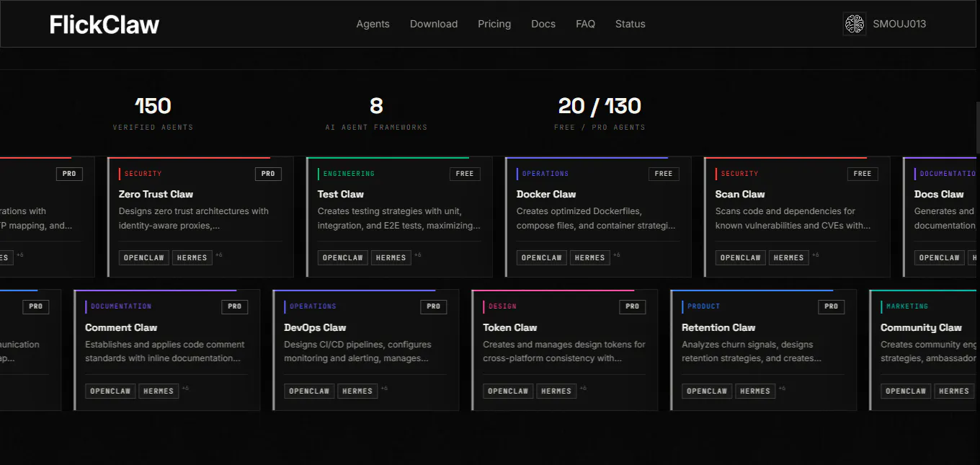Expand +6 frameworks on DevOps Claw
980x465 pixels.
(384, 389)
